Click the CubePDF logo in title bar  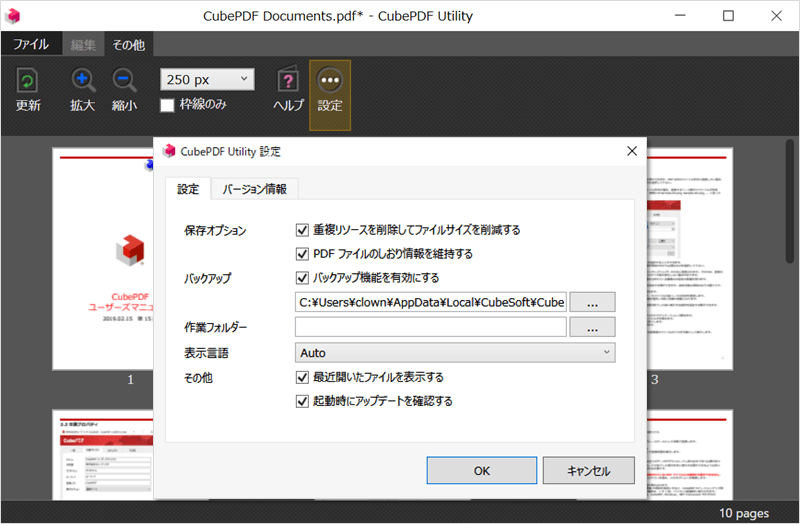pos(13,16)
